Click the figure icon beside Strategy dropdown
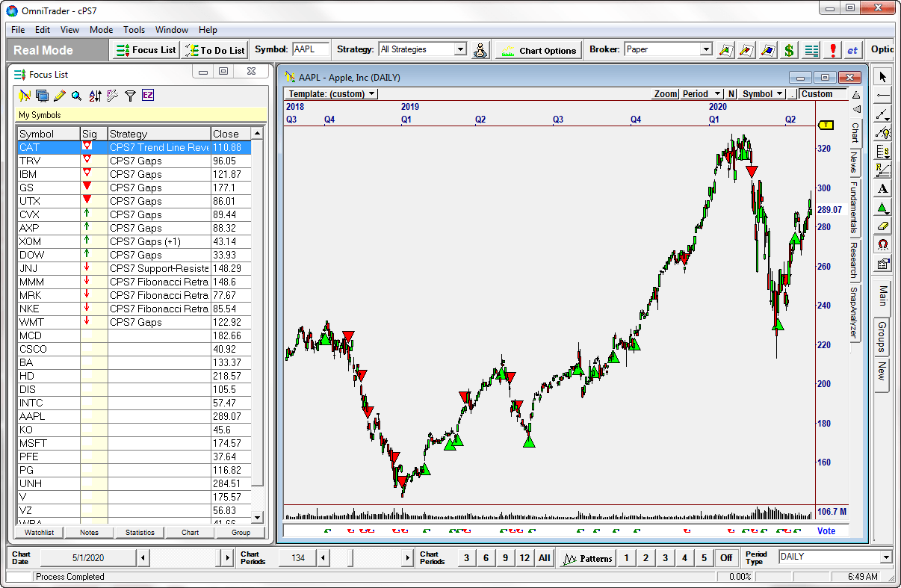This screenshot has height=588, width=901. 480,50
